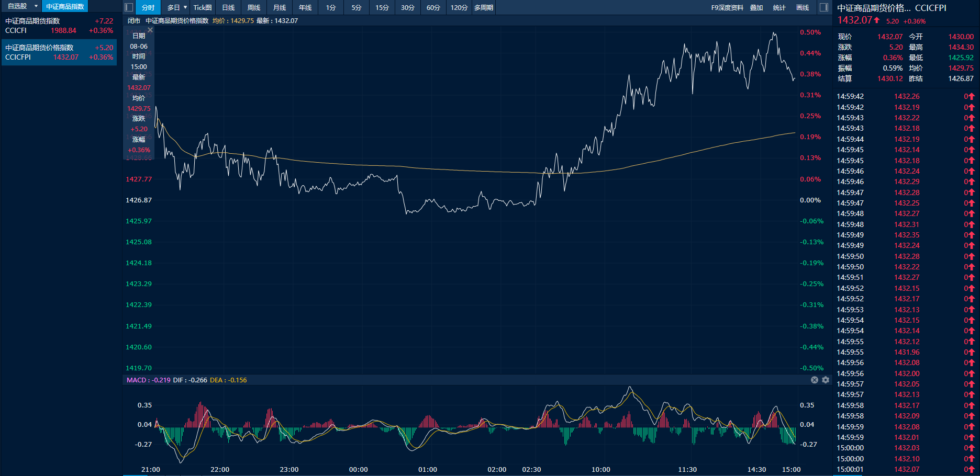Select the 多周期 multi-period view
Viewport: 980px width, 476px height.
484,7
